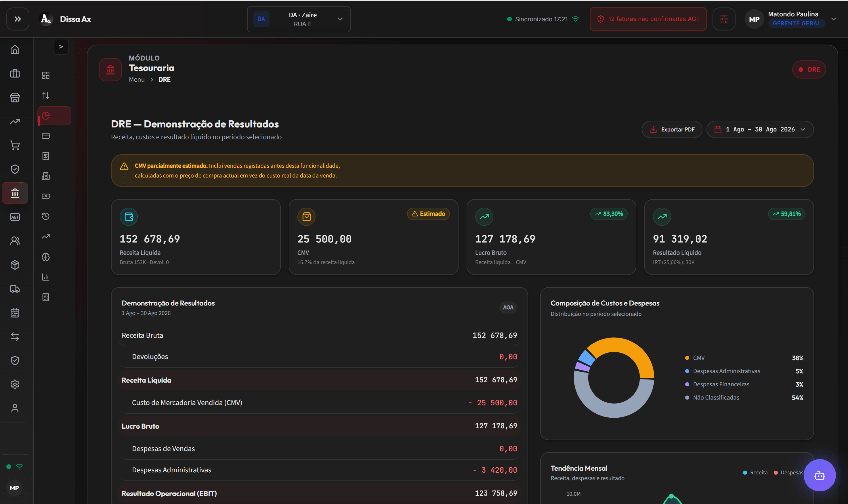The image size is (848, 504).
Task: Toggle the AOA currency badge
Action: tap(508, 307)
